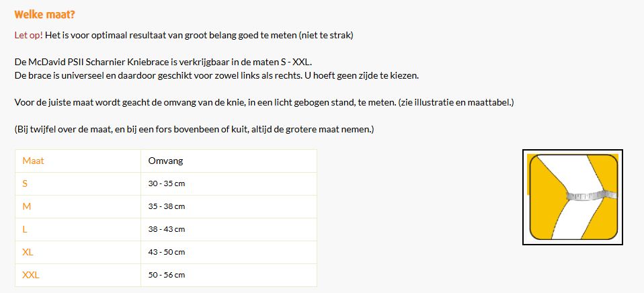Viewport: 644px width, 293px height.
Task: Select the 'Omvang' column header
Action: click(x=165, y=161)
